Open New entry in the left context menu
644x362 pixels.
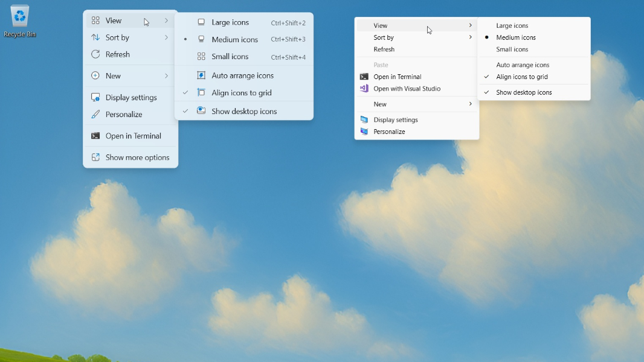click(130, 75)
